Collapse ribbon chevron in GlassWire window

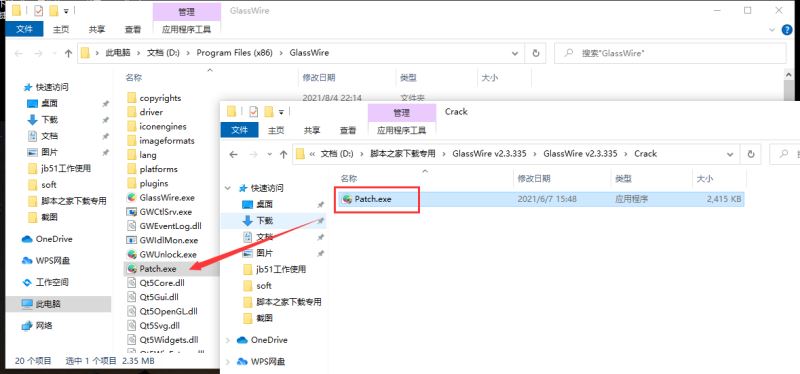pyautogui.click(x=772, y=30)
